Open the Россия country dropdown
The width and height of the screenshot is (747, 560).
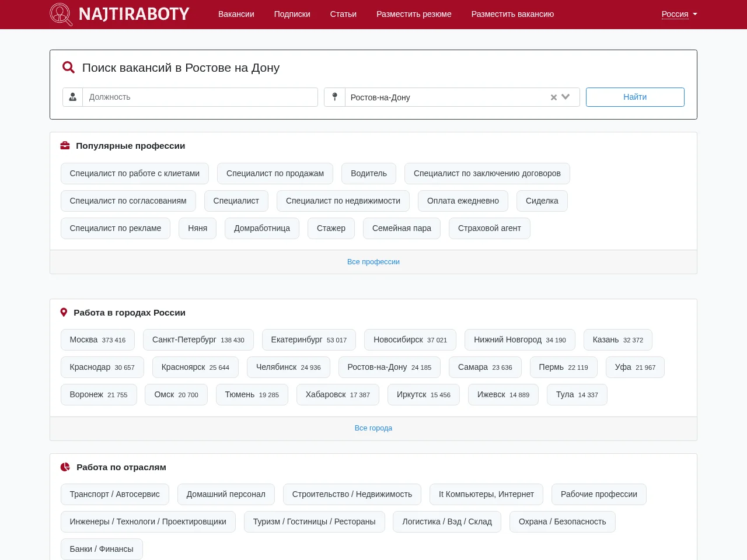tap(679, 14)
